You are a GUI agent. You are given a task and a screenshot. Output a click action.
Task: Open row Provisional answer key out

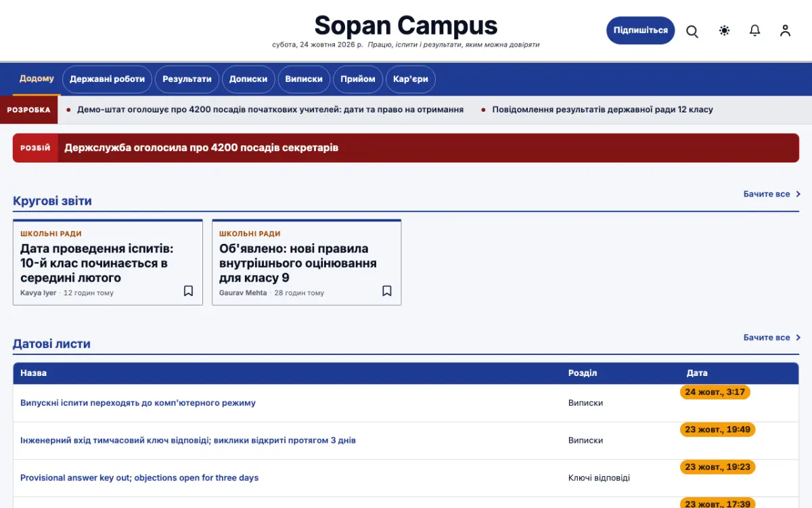[139, 478]
